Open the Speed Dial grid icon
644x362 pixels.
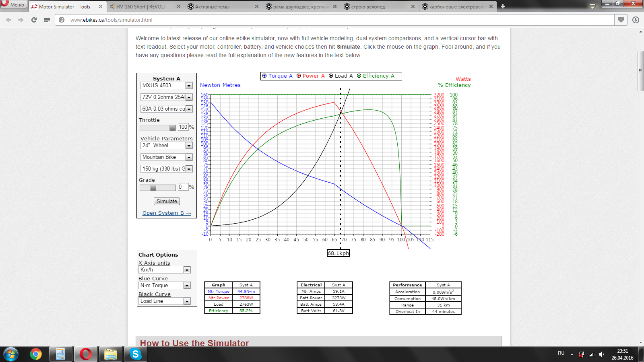pyautogui.click(x=47, y=20)
